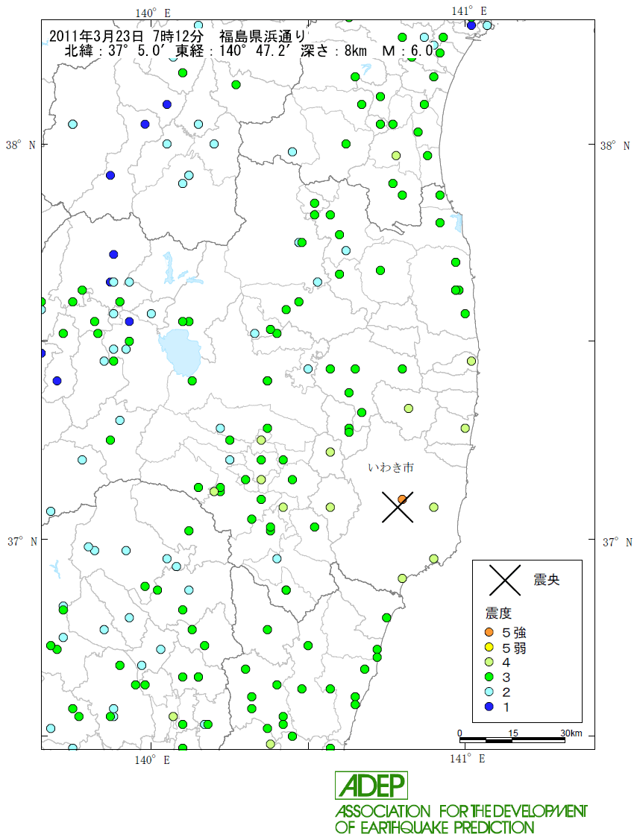Click the 福島県浜通り title text
The height and width of the screenshot is (840, 637).
(x=263, y=37)
